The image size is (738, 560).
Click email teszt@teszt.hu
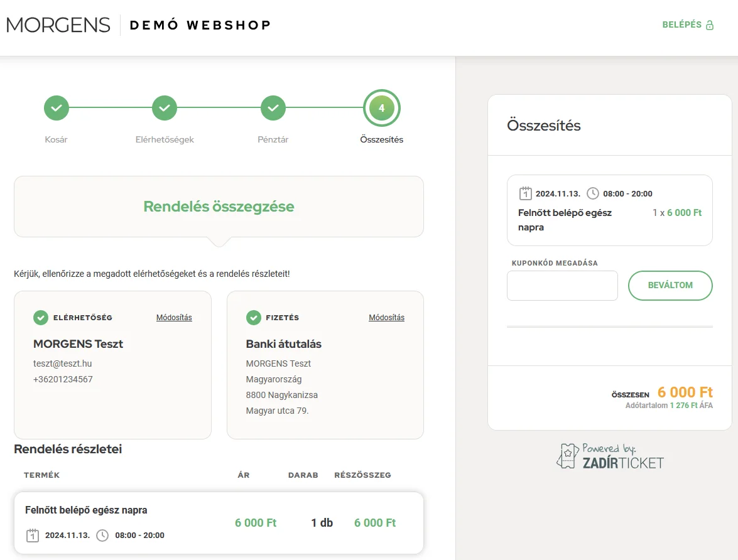click(63, 363)
